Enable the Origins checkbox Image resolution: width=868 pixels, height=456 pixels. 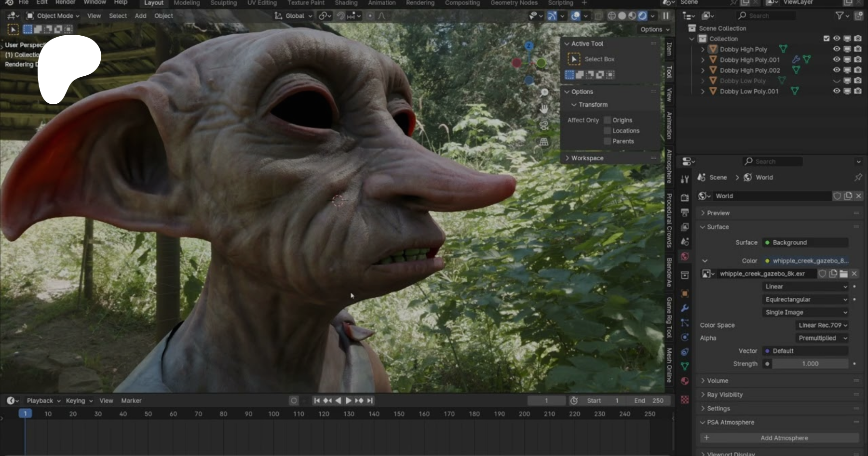pos(608,120)
